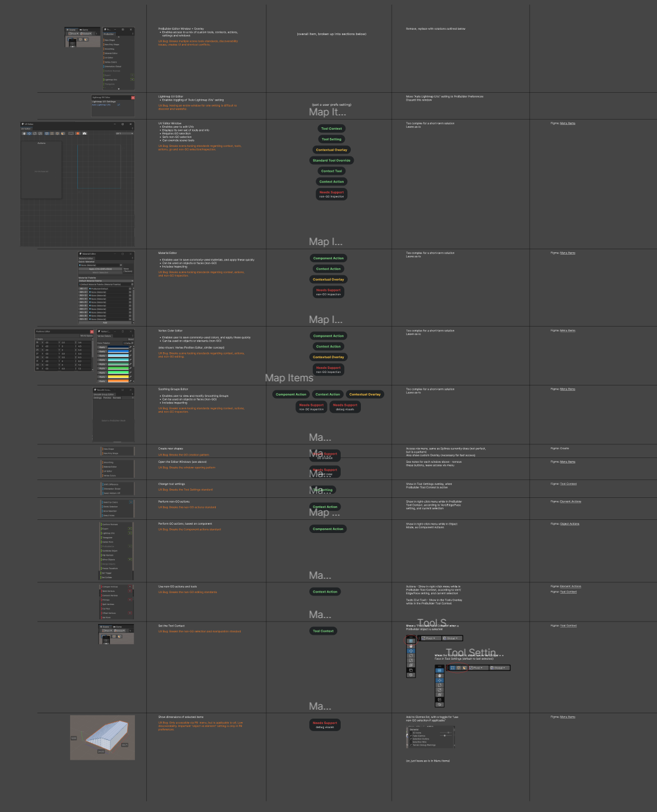The height and width of the screenshot is (812, 657).
Task: Select the Contextual Overlay tag in Smoothing Groups row
Action: 365,394
